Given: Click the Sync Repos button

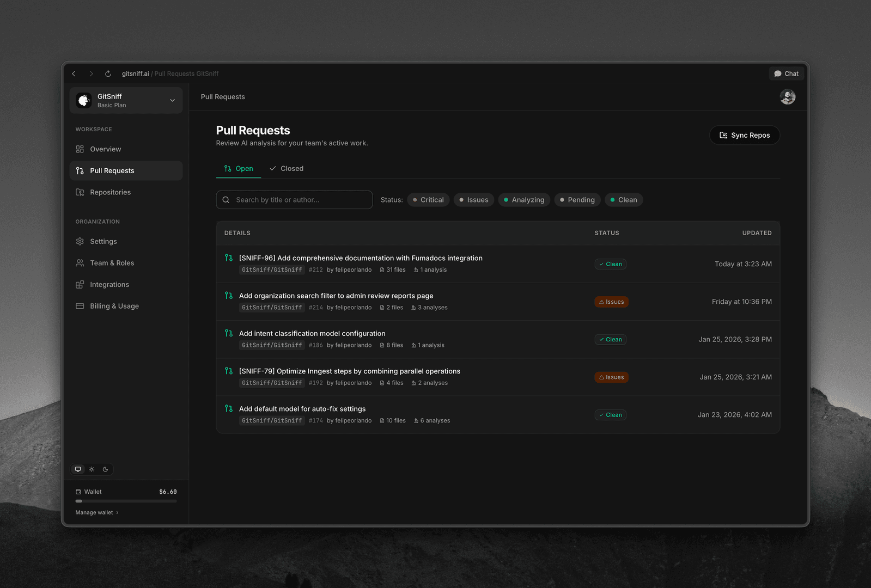Looking at the screenshot, I should (745, 135).
